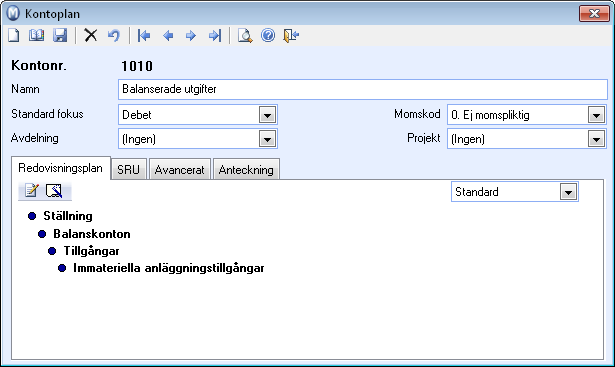Expand the Standard plan dropdown
This screenshot has width=615, height=367.
pos(568,192)
